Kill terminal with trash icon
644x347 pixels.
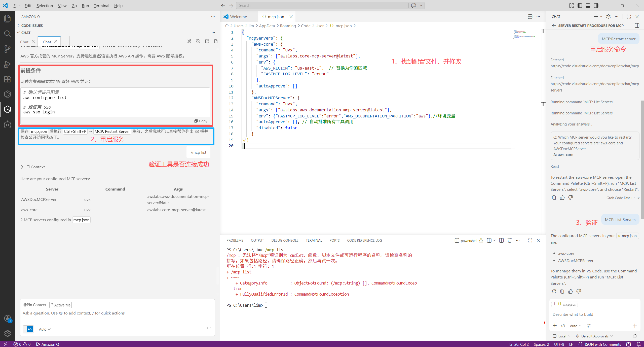(x=509, y=240)
